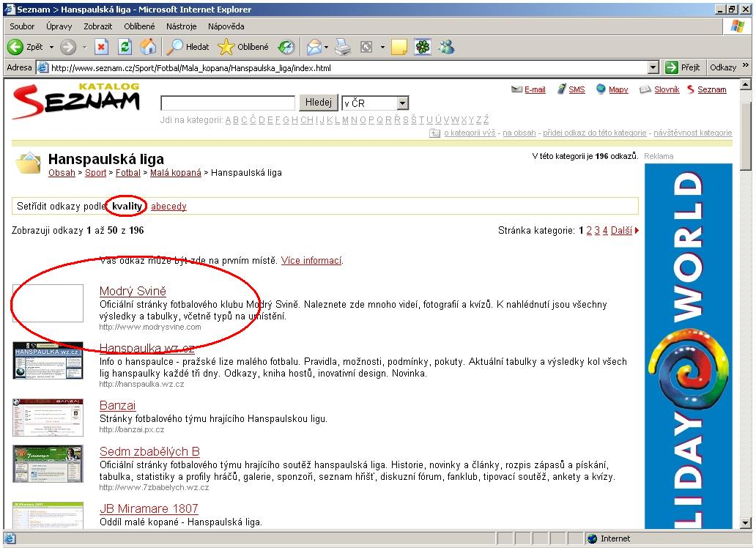Expand the Forward button history dropdown arrow
Viewport: 756px width, 548px height.
coord(84,48)
